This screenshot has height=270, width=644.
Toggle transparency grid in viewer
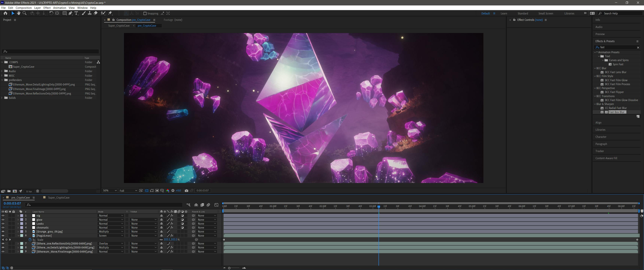[x=147, y=191]
